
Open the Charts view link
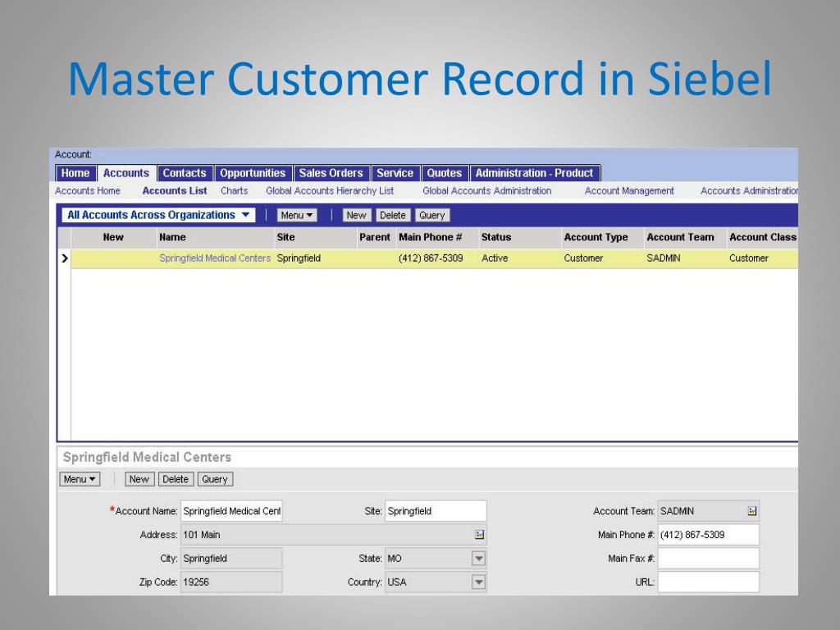[x=234, y=190]
